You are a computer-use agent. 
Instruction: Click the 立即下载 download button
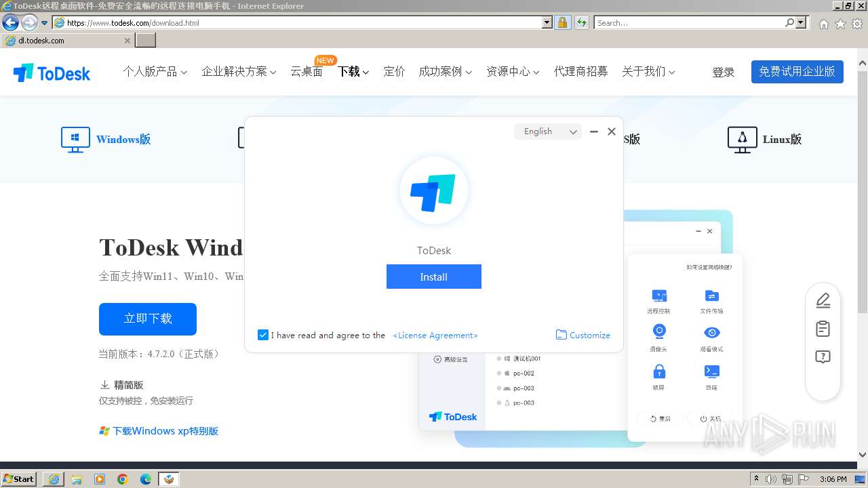pyautogui.click(x=148, y=319)
